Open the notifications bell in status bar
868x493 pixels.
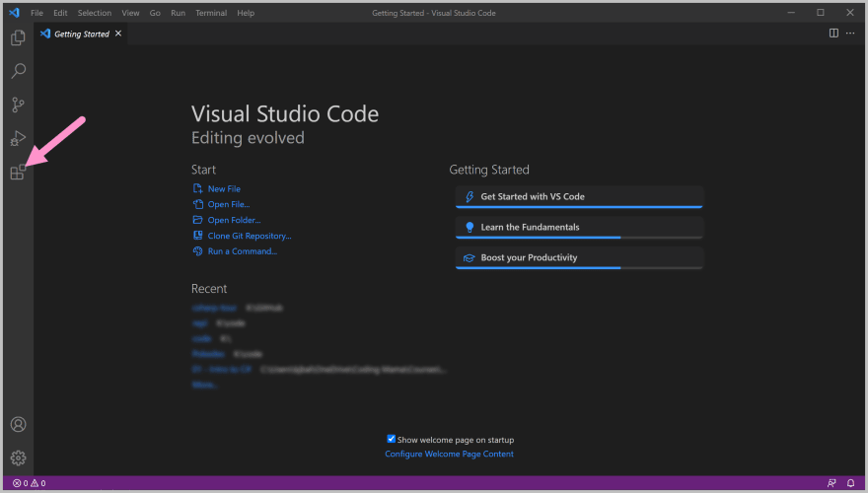point(851,483)
